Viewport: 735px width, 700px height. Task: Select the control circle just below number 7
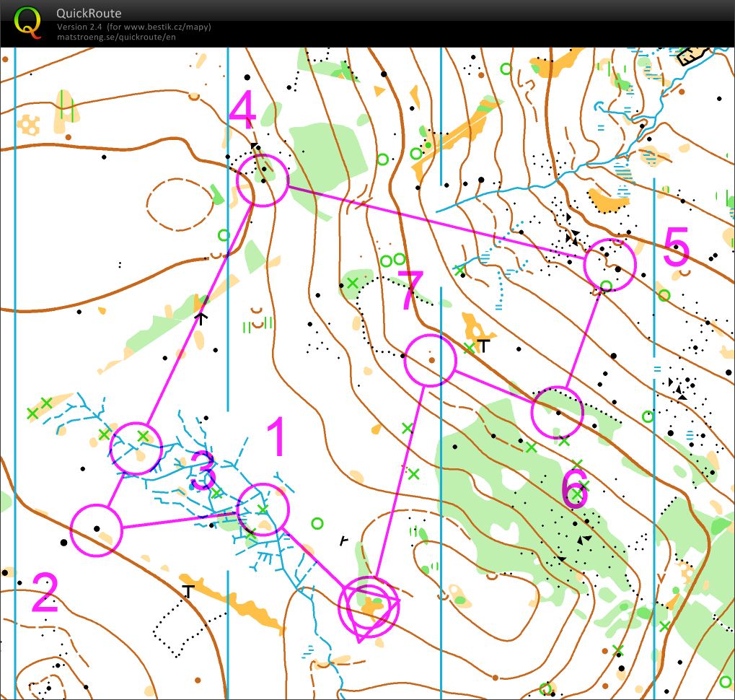click(x=430, y=360)
